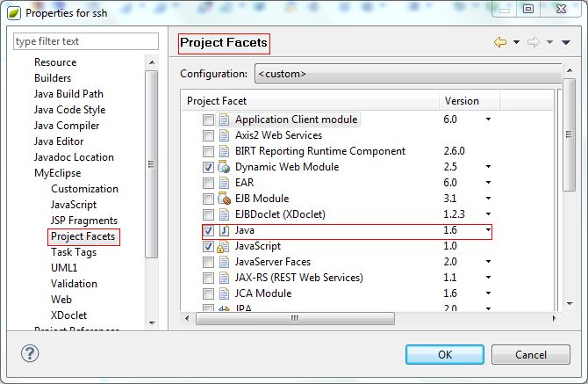This screenshot has height=384, width=588.
Task: Click the EJB Module bean icon
Action: pyautogui.click(x=224, y=199)
